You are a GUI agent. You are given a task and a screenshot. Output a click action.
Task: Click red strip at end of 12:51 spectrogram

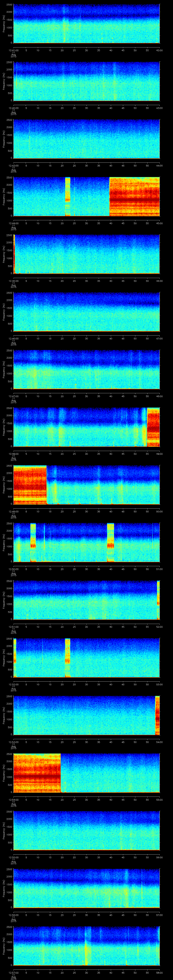158,600
